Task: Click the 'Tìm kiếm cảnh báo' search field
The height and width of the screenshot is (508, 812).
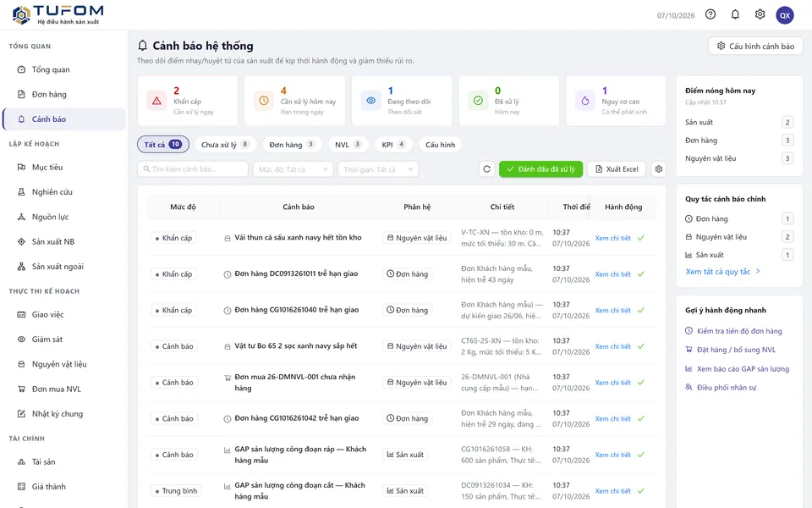Action: pos(193,169)
